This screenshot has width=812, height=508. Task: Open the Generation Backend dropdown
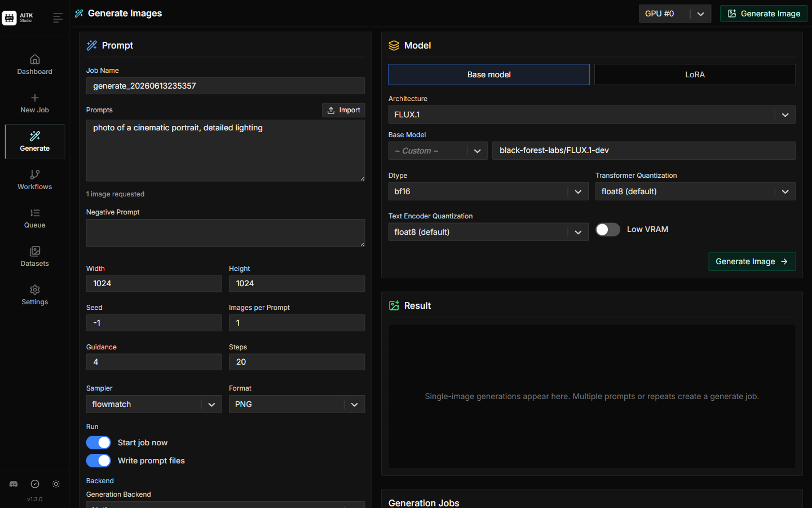(226, 505)
